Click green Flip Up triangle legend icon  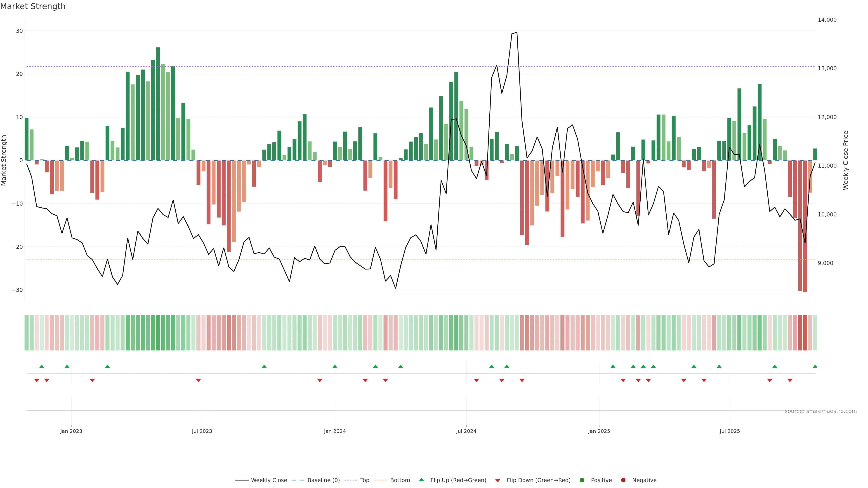pyautogui.click(x=421, y=480)
